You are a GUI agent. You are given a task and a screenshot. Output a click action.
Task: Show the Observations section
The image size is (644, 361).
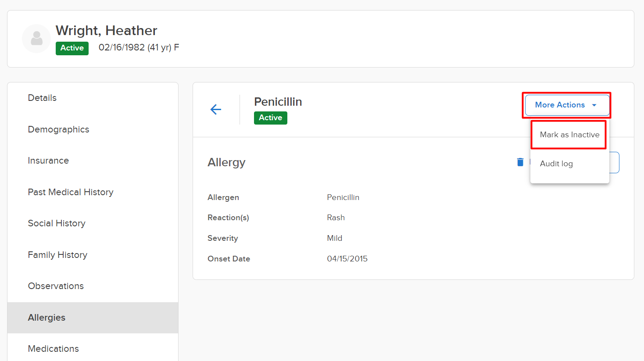(x=56, y=286)
